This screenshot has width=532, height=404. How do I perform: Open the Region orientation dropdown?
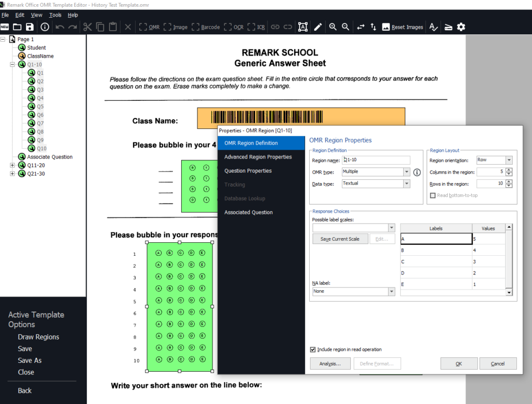[x=509, y=160]
